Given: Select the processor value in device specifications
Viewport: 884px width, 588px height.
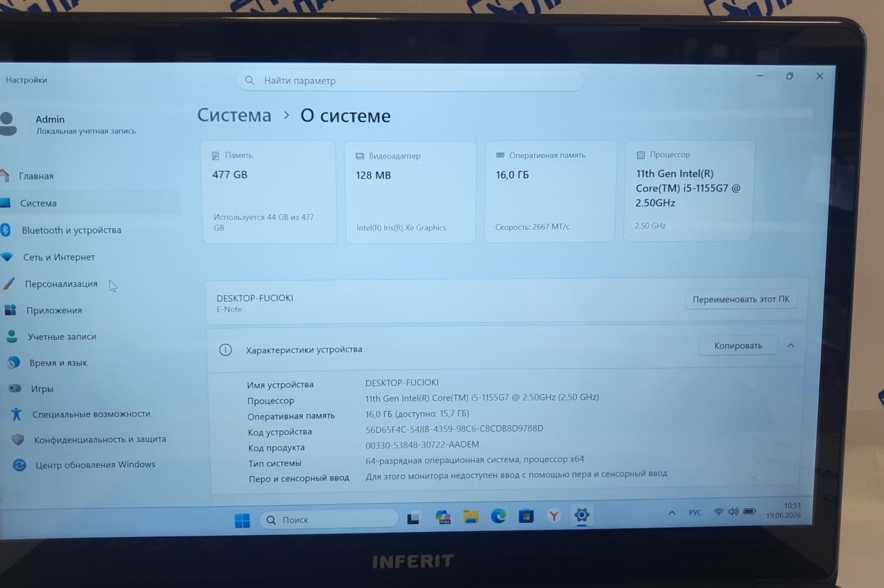Looking at the screenshot, I should click(x=482, y=397).
